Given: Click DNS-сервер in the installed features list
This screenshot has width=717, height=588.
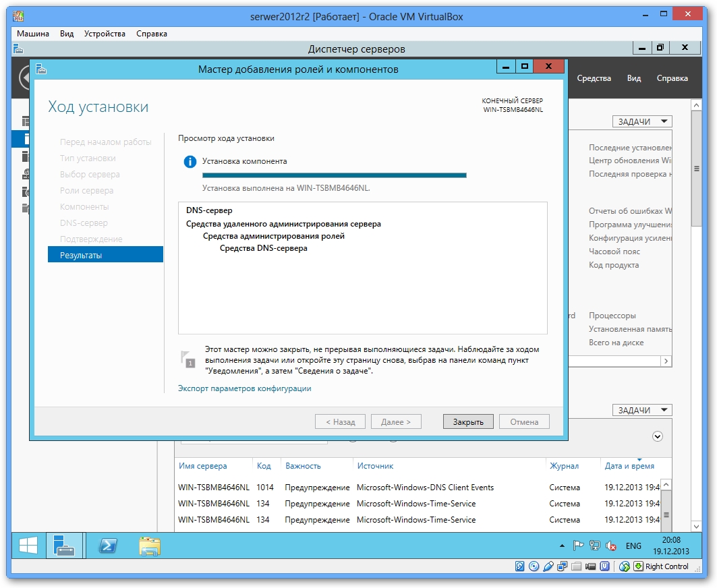Looking at the screenshot, I should pyautogui.click(x=209, y=210).
